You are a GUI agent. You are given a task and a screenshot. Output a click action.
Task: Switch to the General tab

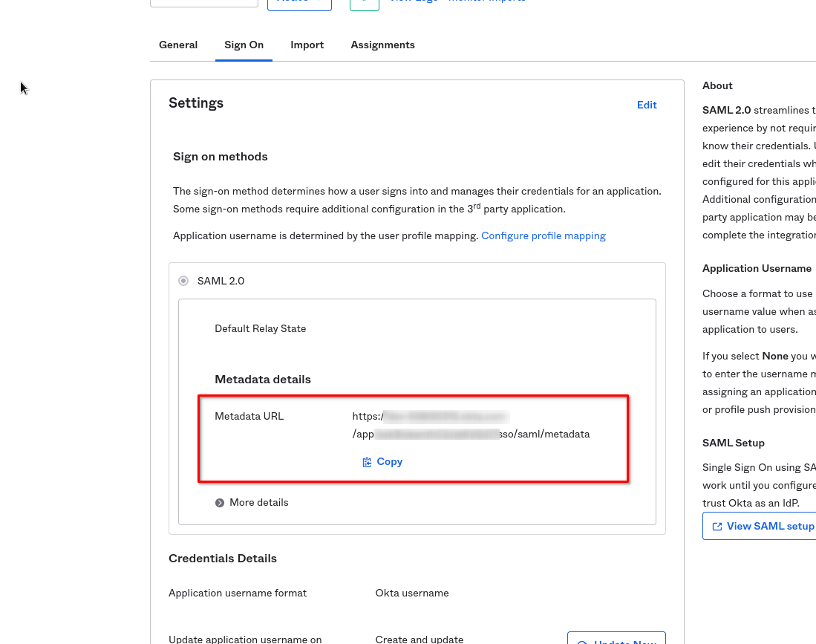(178, 45)
